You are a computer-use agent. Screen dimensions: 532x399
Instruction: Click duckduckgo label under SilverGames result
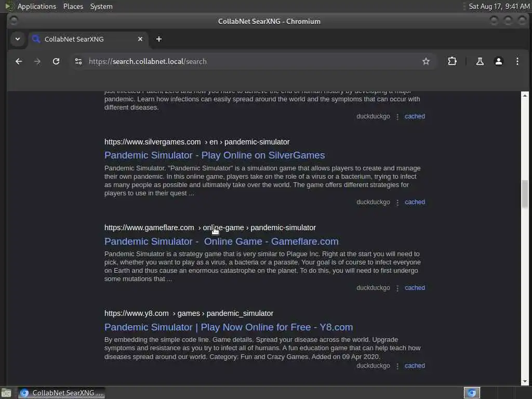click(x=373, y=202)
